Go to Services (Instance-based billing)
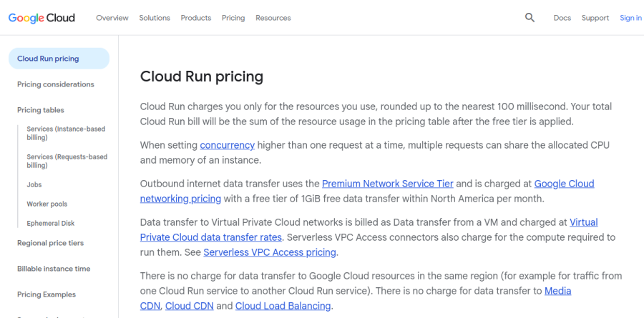Screen dimensions: 644x318 [66, 133]
